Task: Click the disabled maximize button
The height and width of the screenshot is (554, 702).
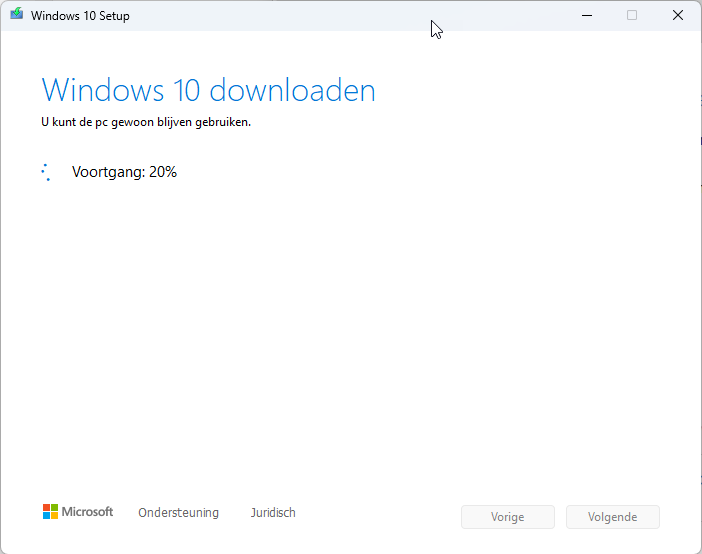Action: [x=632, y=15]
